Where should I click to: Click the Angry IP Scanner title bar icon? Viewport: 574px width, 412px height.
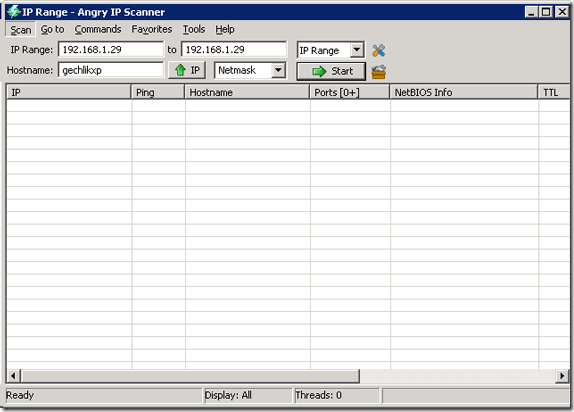pyautogui.click(x=13, y=12)
